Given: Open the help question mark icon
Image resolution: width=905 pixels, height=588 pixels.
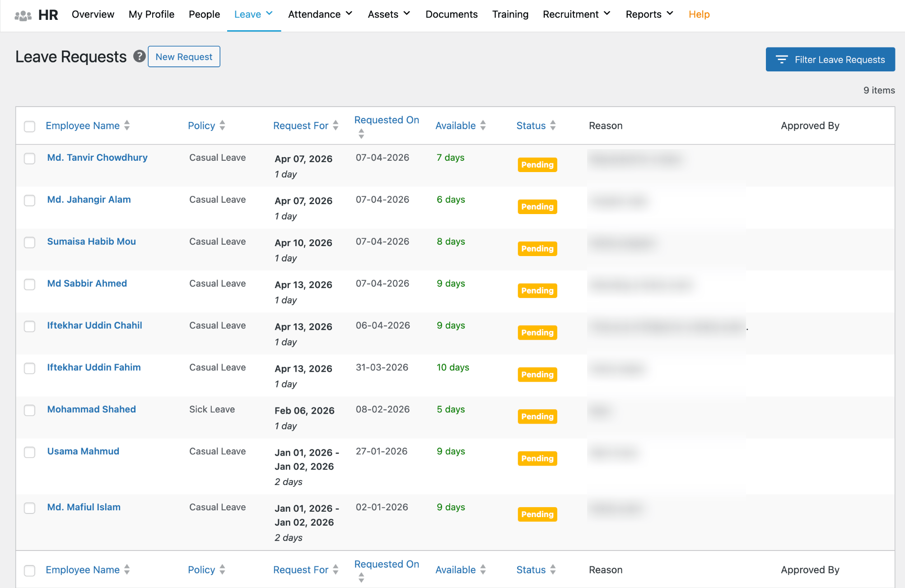Looking at the screenshot, I should (x=139, y=56).
